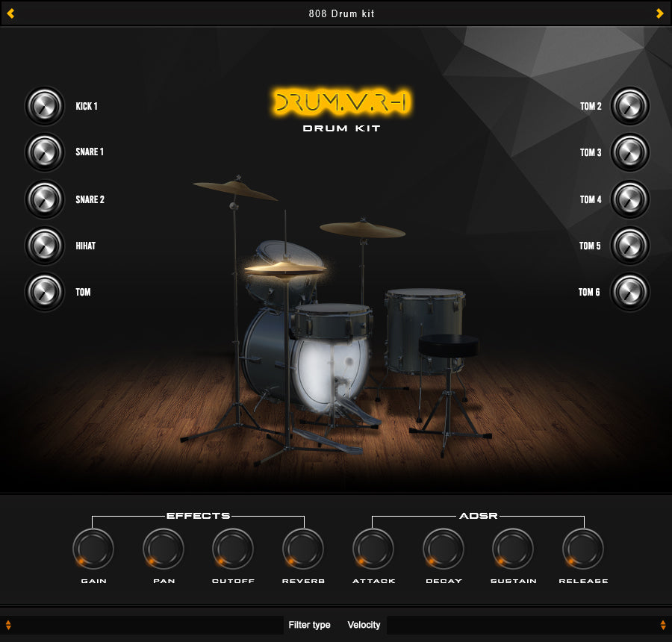Click Velocity stepper arrows at bottom right
This screenshot has height=642, width=672.
tap(663, 625)
